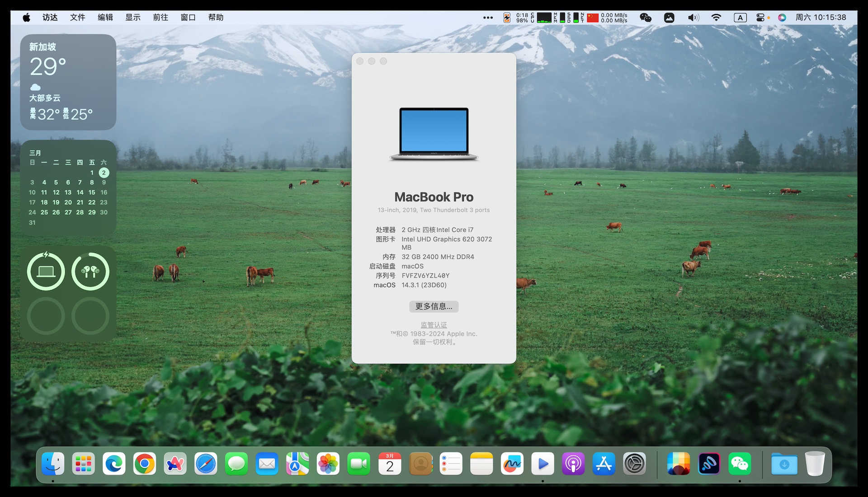The width and height of the screenshot is (868, 497).
Task: Click the WeChat menu bar icon
Action: [646, 18]
